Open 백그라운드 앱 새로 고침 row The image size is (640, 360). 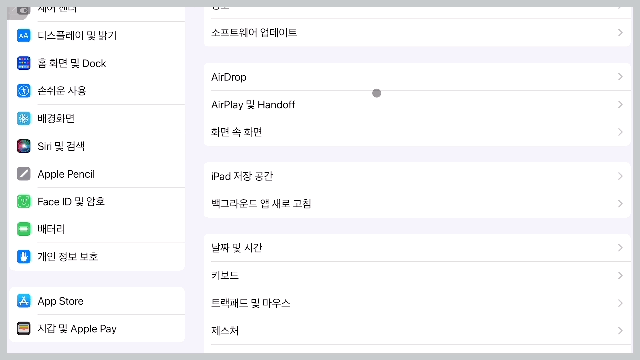(418, 204)
